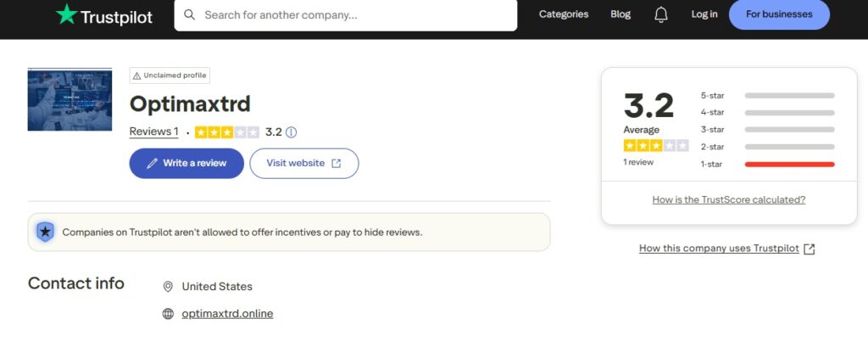The width and height of the screenshot is (868, 347).
Task: Click the location pin icon
Action: pyautogui.click(x=168, y=287)
